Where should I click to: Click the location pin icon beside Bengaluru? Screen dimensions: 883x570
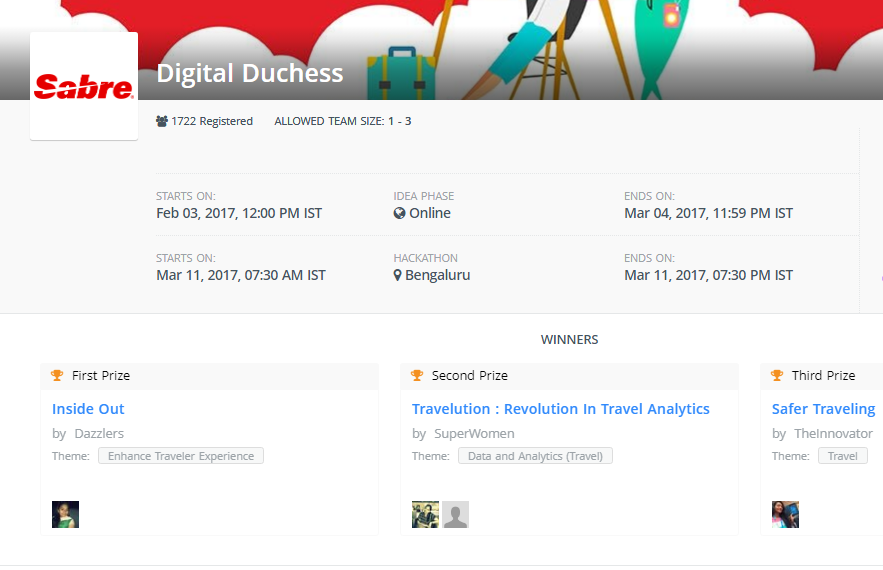(398, 275)
